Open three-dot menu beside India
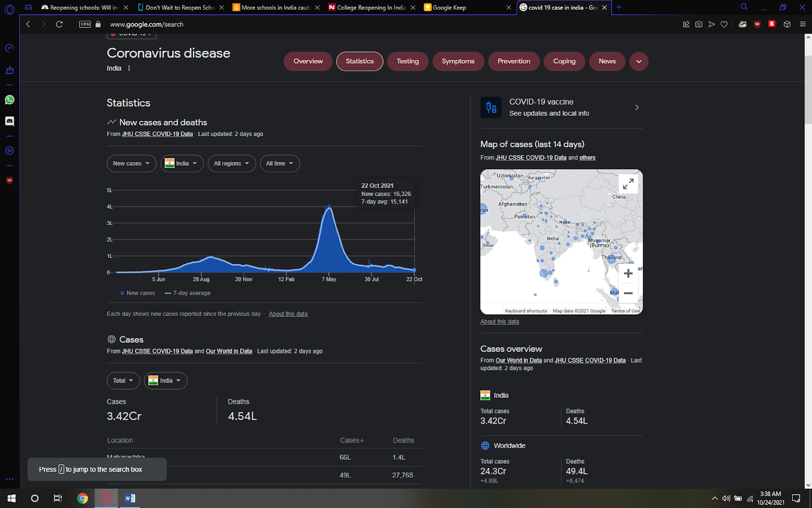 pos(129,68)
